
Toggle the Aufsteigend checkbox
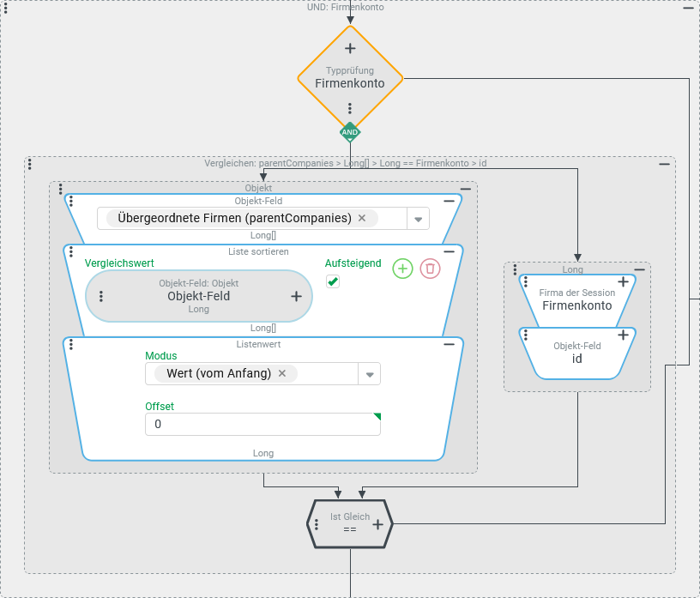click(333, 281)
